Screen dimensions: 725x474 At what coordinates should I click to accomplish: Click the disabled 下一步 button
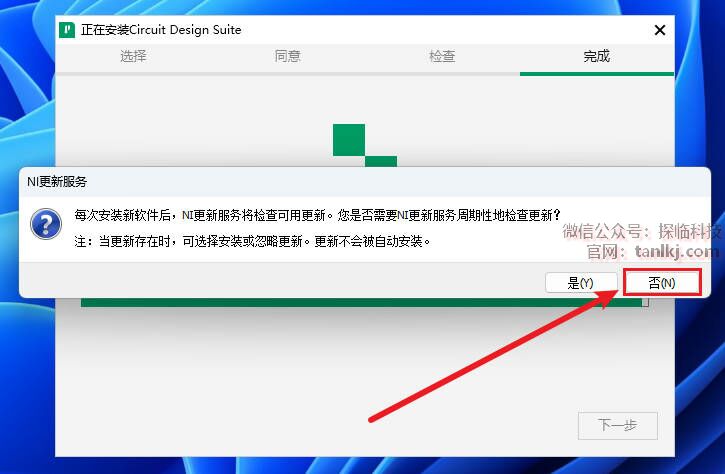point(618,425)
